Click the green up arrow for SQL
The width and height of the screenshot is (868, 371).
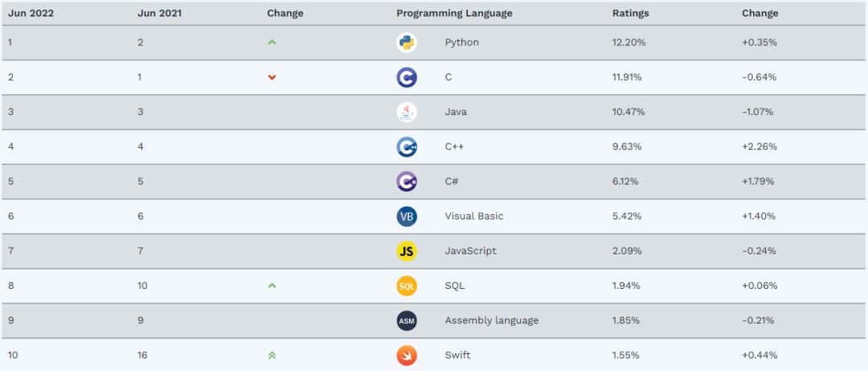[272, 286]
